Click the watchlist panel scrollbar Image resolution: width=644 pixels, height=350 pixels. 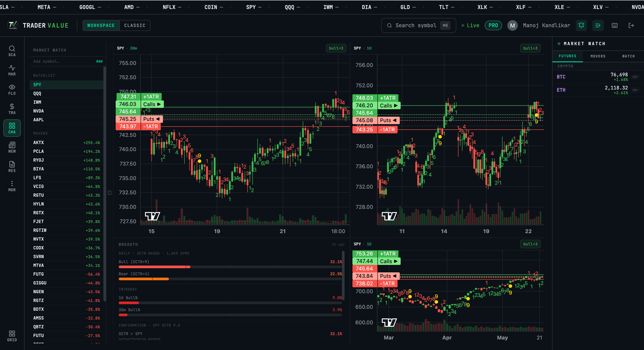[104, 184]
